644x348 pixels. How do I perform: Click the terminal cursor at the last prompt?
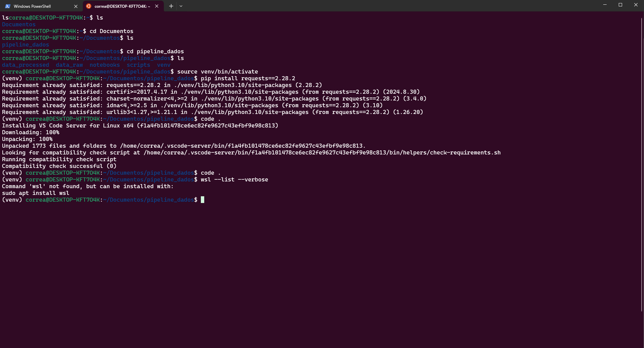tap(203, 200)
